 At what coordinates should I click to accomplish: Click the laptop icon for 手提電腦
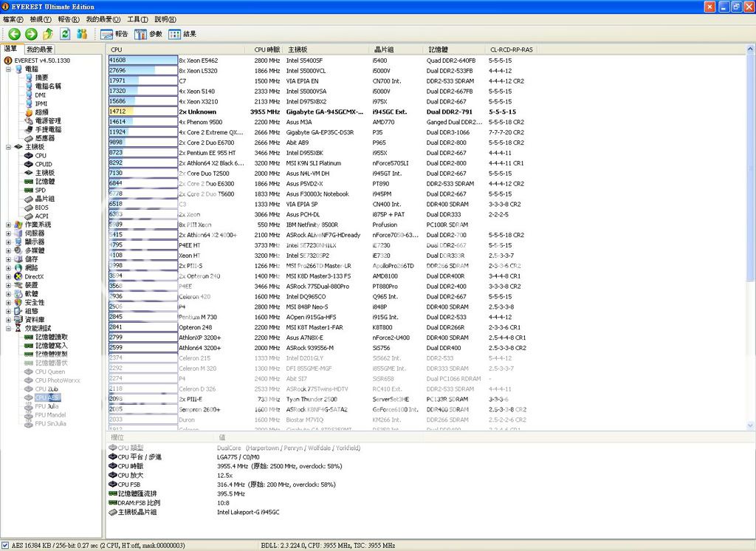click(x=29, y=129)
